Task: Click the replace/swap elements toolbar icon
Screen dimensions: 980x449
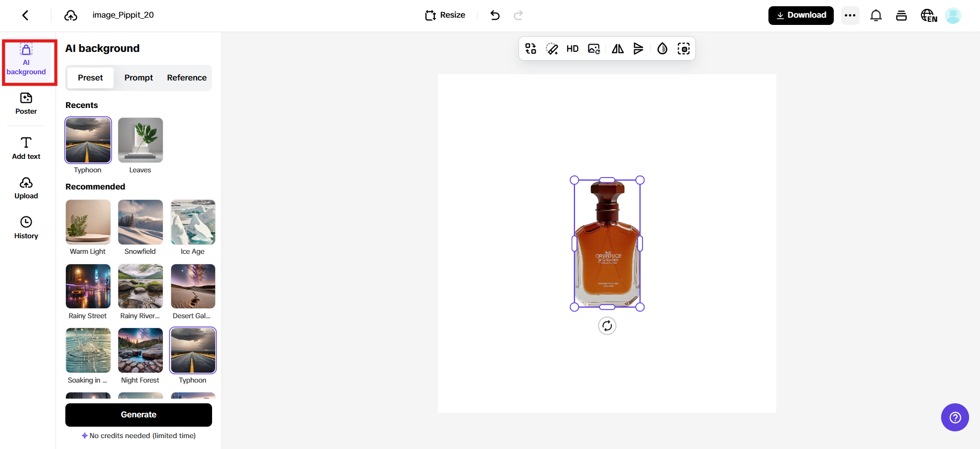Action: coord(530,49)
